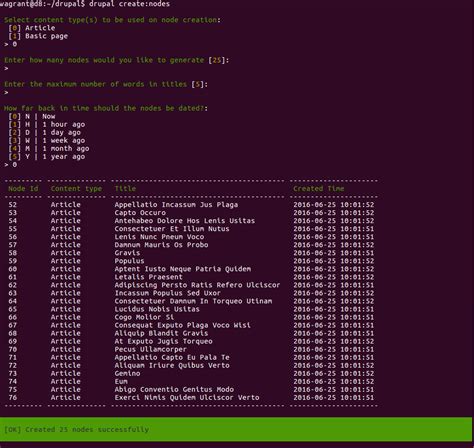This screenshot has width=474, height=448.
Task: Click the green 'Created 25 nodes successfully' banner
Action: (236, 429)
